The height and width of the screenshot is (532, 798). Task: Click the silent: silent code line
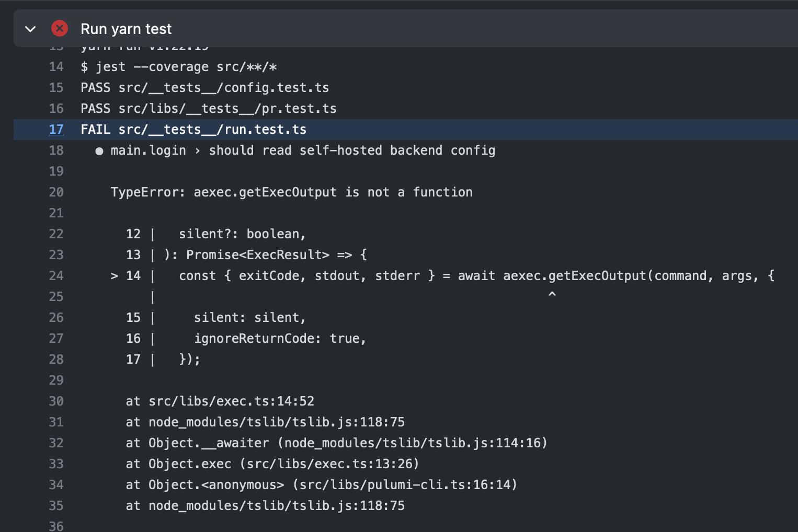(216, 318)
